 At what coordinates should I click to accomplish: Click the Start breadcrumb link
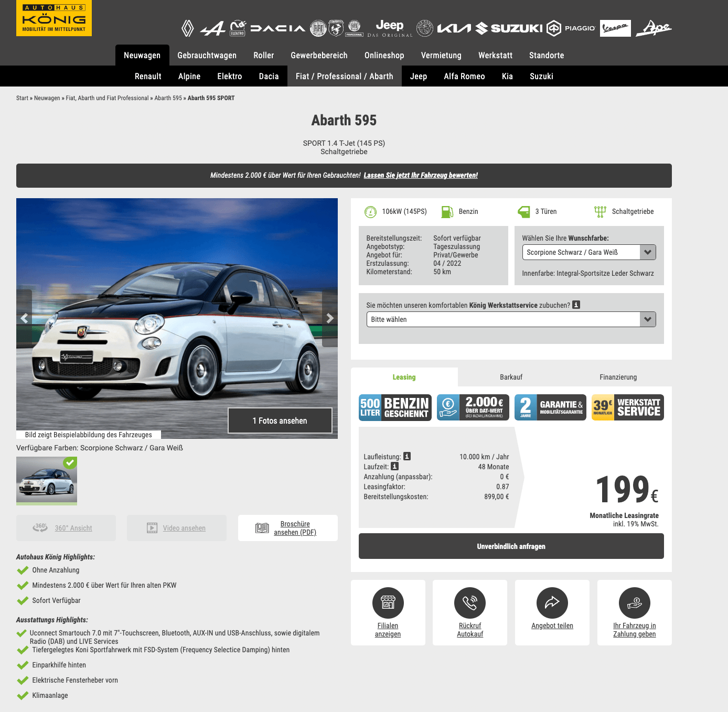tap(22, 98)
